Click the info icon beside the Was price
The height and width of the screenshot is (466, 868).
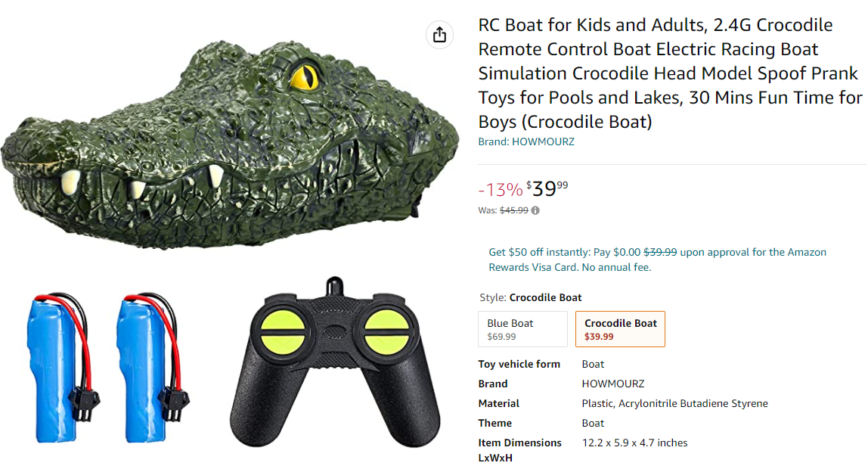[535, 210]
